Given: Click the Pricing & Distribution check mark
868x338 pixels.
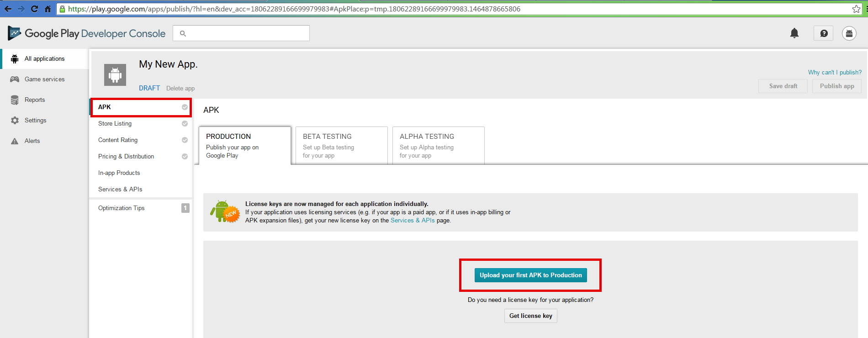Looking at the screenshot, I should pyautogui.click(x=185, y=157).
